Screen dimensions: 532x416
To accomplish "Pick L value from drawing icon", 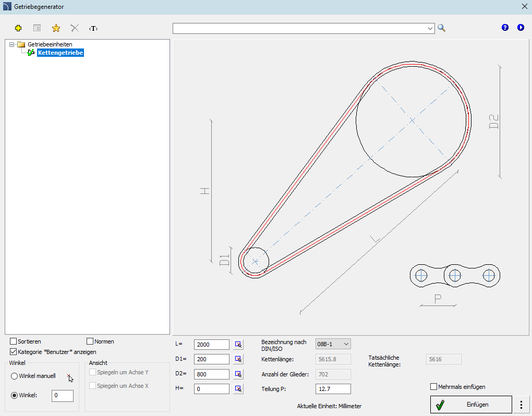I will tap(238, 345).
